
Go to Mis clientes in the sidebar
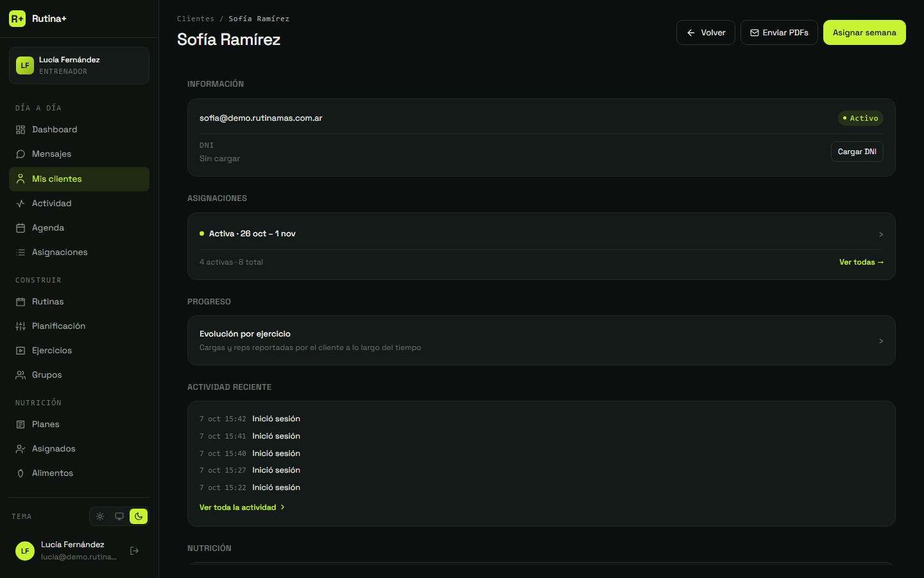(x=79, y=179)
